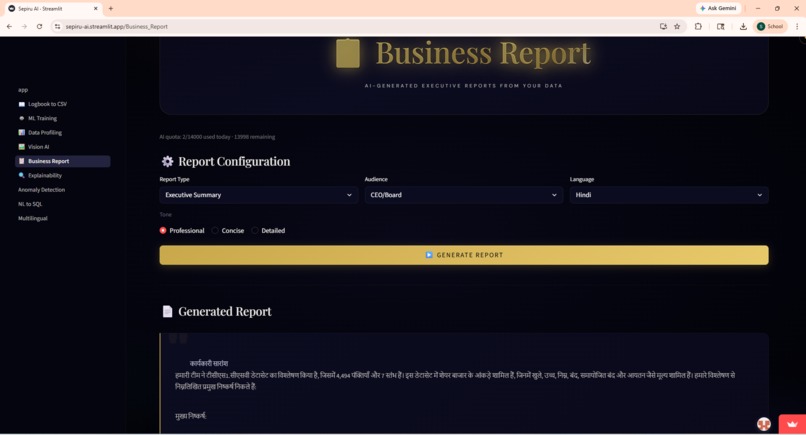Open the Audience dropdown showing CEO/Board
The width and height of the screenshot is (806, 435).
point(464,195)
